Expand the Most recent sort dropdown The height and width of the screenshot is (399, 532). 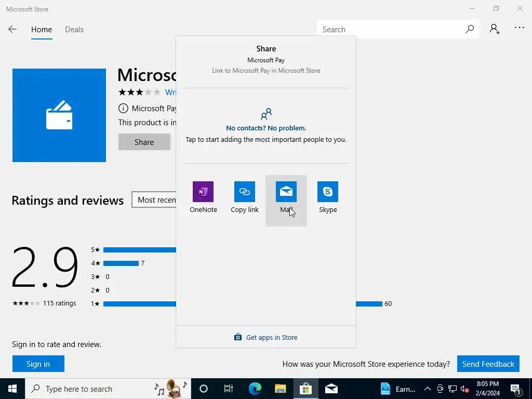coord(154,200)
